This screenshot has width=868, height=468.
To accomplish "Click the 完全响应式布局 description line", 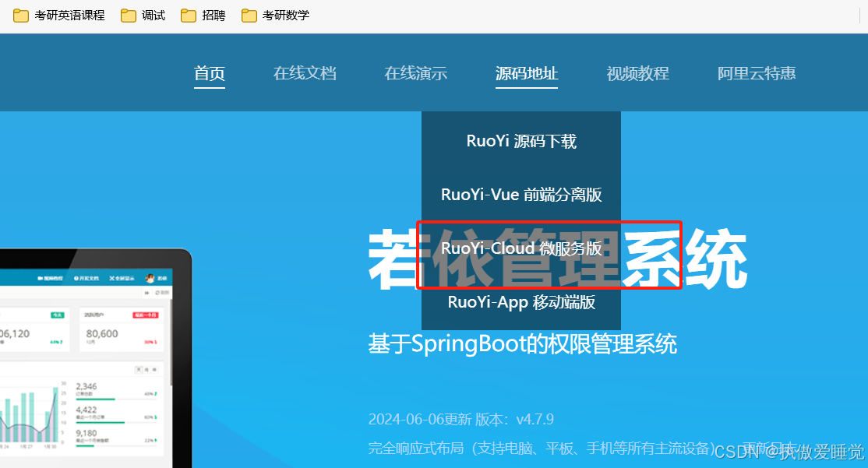I will click(542, 448).
